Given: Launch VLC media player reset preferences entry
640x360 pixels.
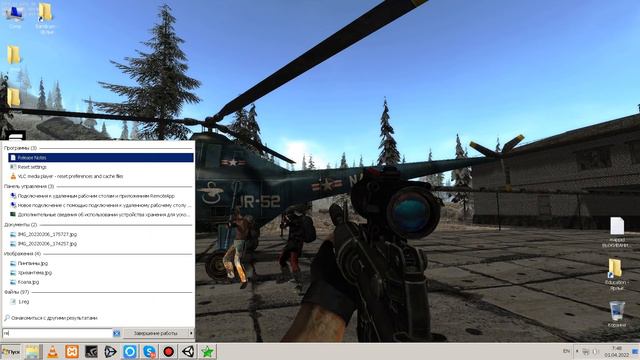Looking at the screenshot, I should (x=101, y=176).
